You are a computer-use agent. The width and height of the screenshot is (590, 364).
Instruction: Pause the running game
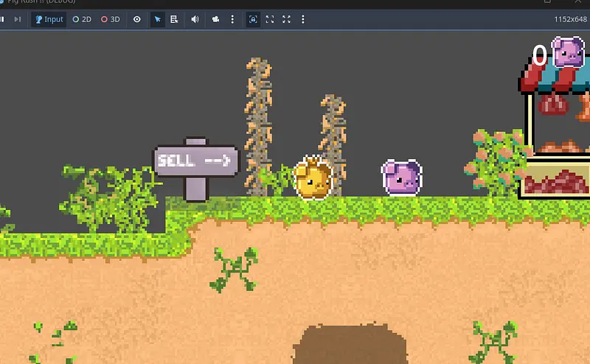click(2, 19)
